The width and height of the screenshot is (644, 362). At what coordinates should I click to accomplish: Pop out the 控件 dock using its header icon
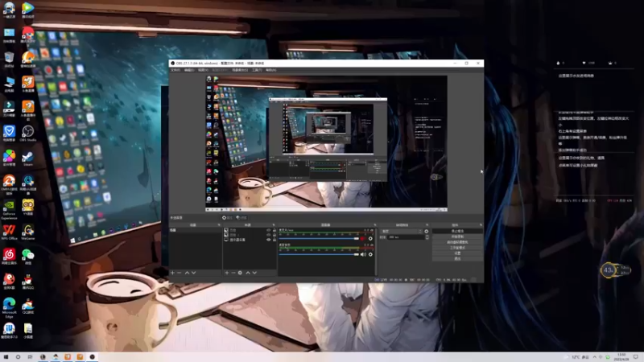[x=481, y=225]
